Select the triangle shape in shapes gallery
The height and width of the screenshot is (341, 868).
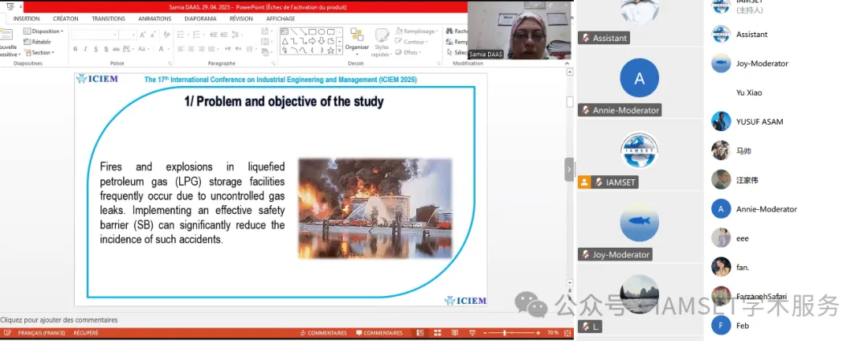285,42
